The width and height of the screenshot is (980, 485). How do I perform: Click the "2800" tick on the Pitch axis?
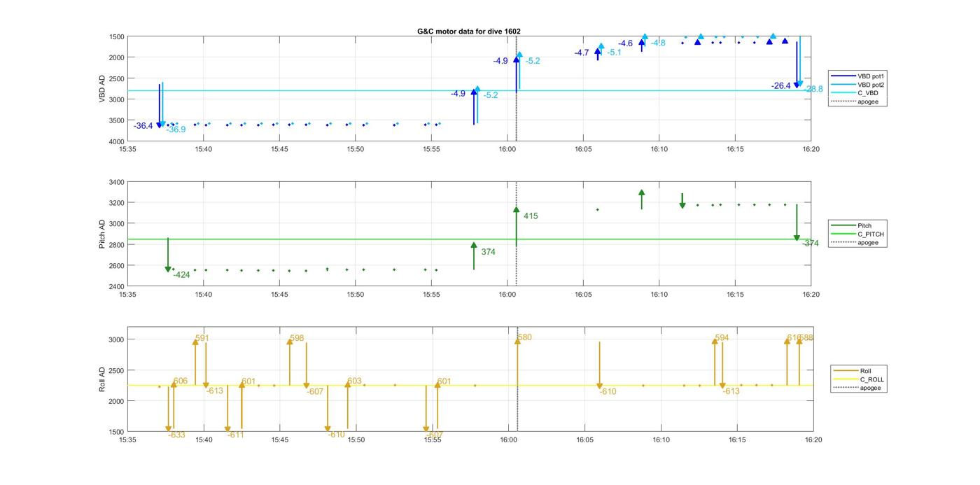click(117, 245)
